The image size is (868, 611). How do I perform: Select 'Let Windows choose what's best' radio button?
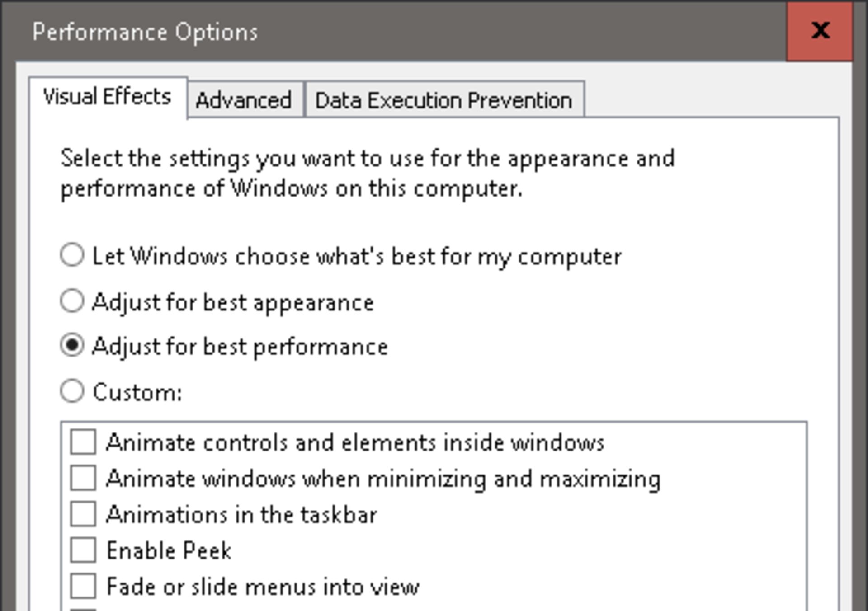72,255
